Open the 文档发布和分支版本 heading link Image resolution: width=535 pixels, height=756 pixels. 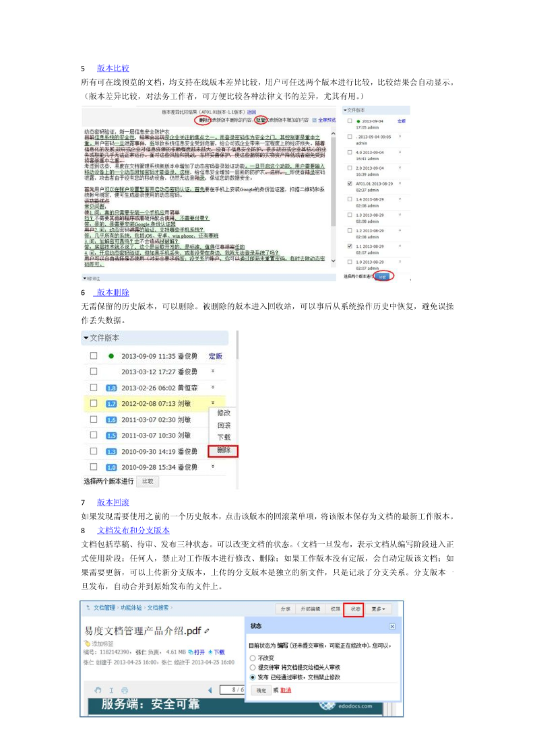point(133,530)
